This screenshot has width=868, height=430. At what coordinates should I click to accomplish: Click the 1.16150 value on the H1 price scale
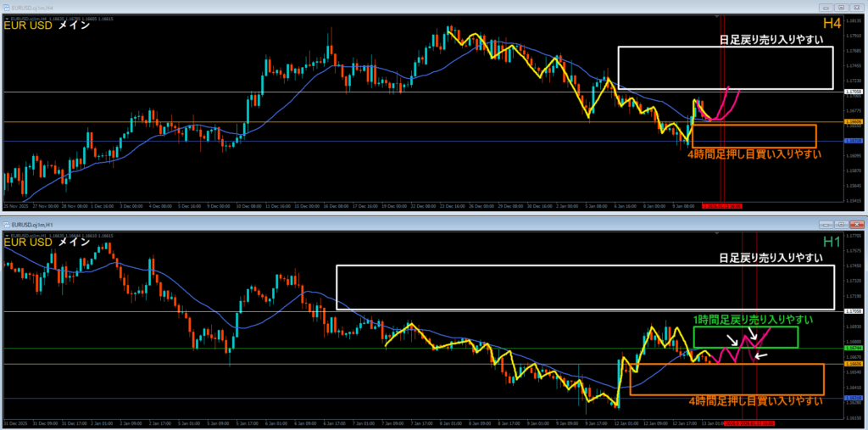[x=853, y=417]
